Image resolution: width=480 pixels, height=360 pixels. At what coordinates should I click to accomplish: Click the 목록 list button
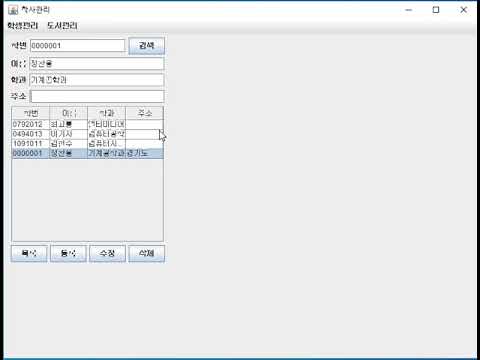tap(29, 254)
